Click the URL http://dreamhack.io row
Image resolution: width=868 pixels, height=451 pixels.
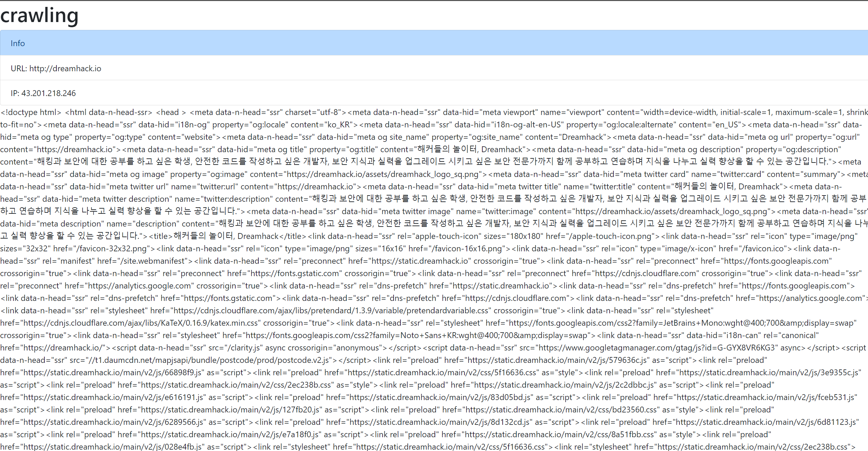click(x=56, y=69)
